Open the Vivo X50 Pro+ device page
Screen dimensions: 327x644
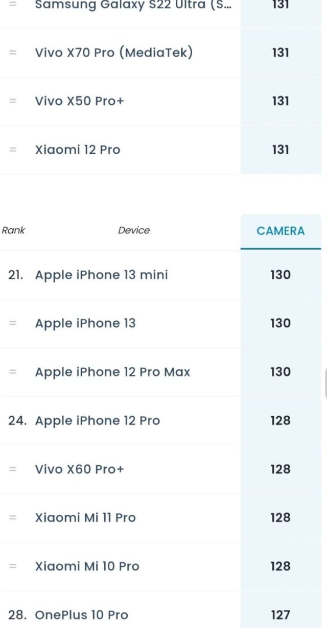tap(79, 101)
